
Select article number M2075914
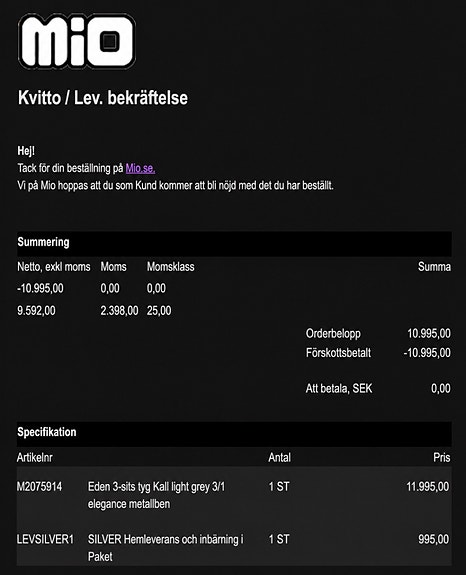pos(39,487)
